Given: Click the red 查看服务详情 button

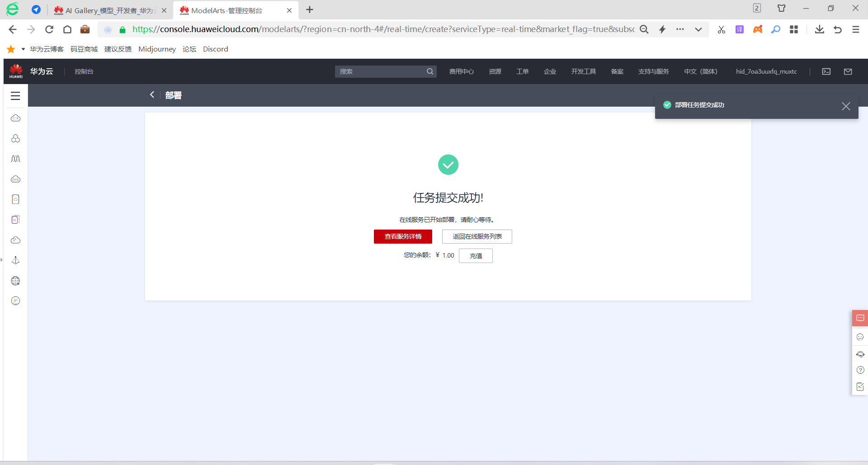Looking at the screenshot, I should (x=403, y=236).
